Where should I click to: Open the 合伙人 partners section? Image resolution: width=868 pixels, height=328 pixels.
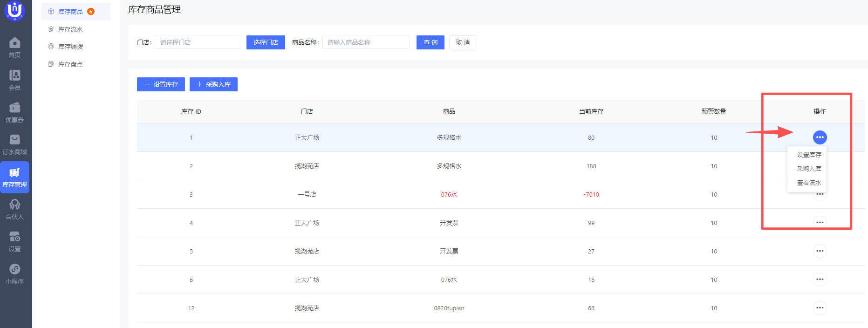pos(14,209)
